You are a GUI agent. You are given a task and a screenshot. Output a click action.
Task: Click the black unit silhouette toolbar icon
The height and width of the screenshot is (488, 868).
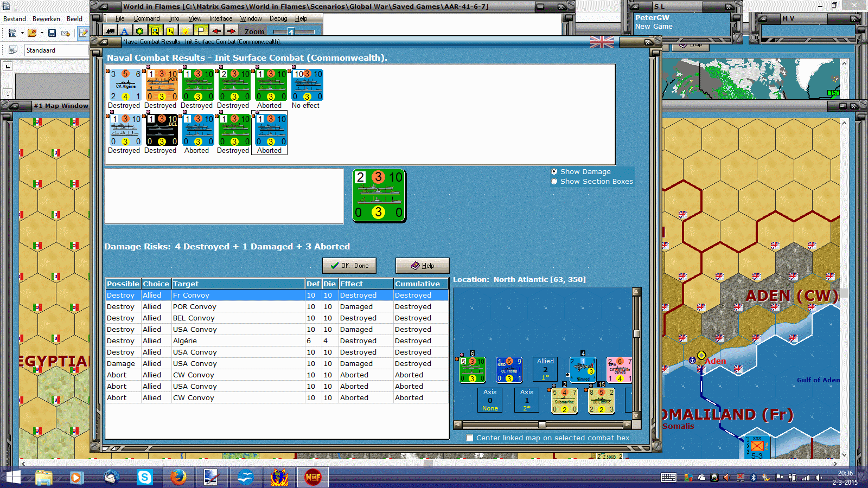point(110,31)
